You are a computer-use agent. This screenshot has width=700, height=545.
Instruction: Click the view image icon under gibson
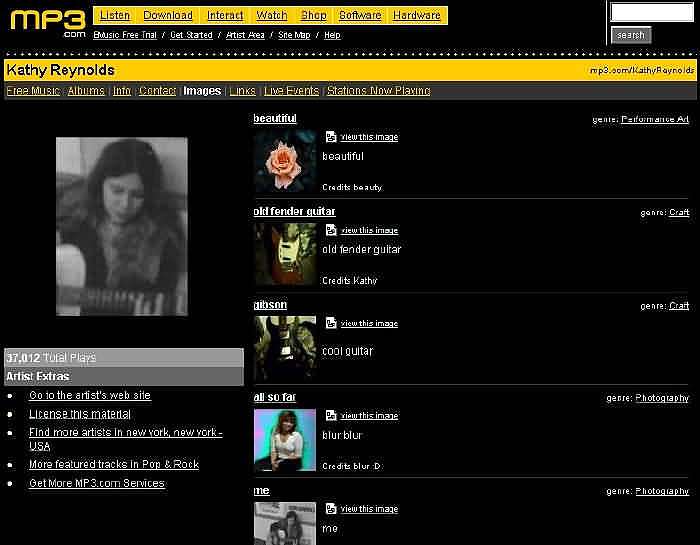[x=331, y=323]
